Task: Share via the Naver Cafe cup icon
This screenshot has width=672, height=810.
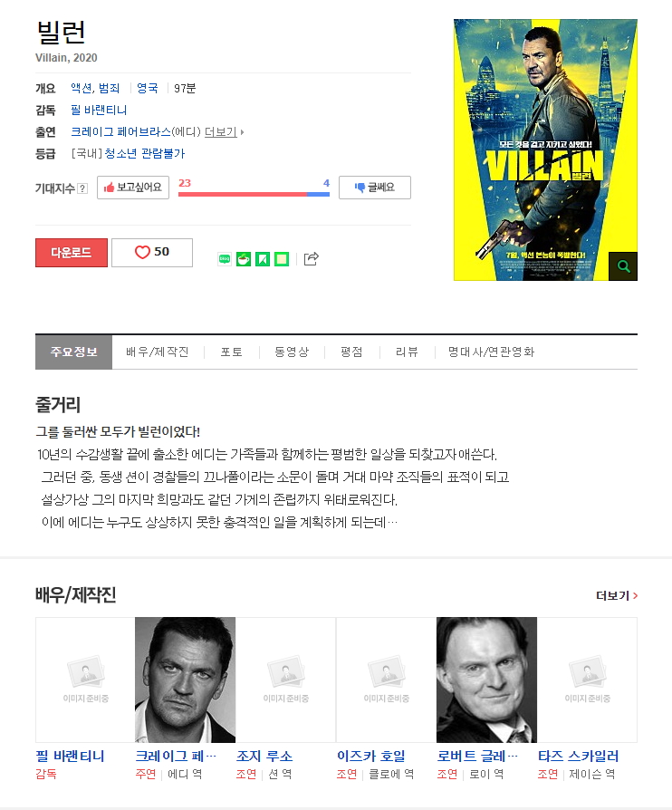Action: point(244,259)
